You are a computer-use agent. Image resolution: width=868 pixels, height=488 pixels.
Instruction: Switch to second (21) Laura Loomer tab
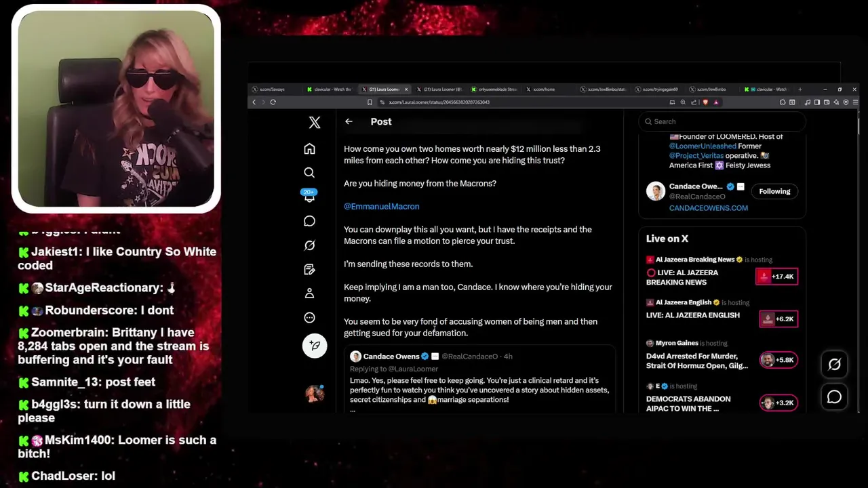439,89
